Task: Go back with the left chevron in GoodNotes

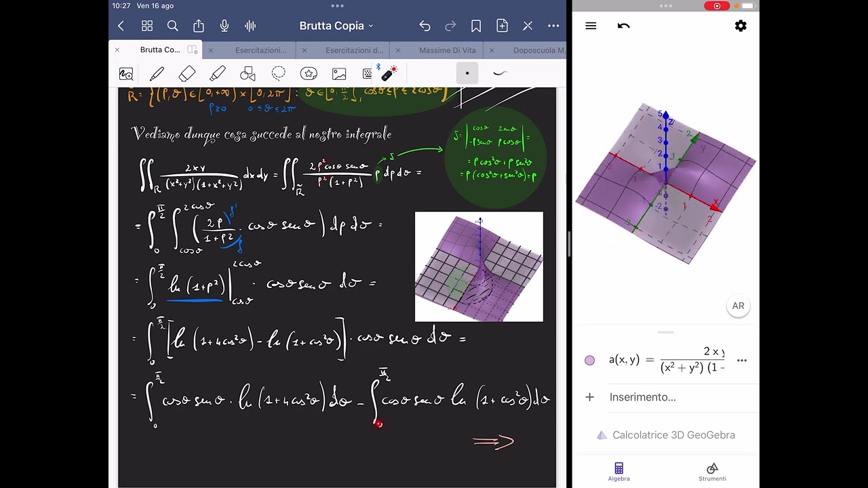Action: 121,26
